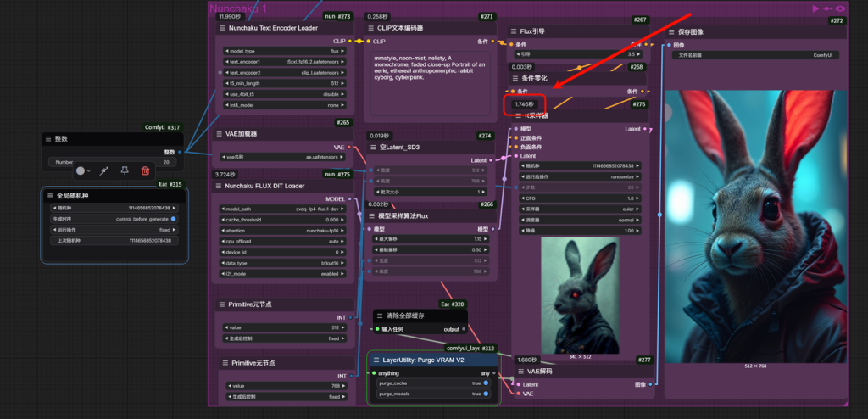Open the Nunchaku Text Encoder Loader node menu icon

coord(223,28)
